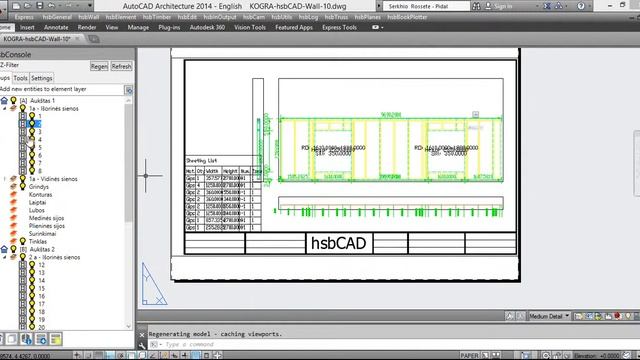Image resolution: width=640 pixels, height=360 pixels.
Task: Select the Laiptai group
Action: [x=38, y=202]
